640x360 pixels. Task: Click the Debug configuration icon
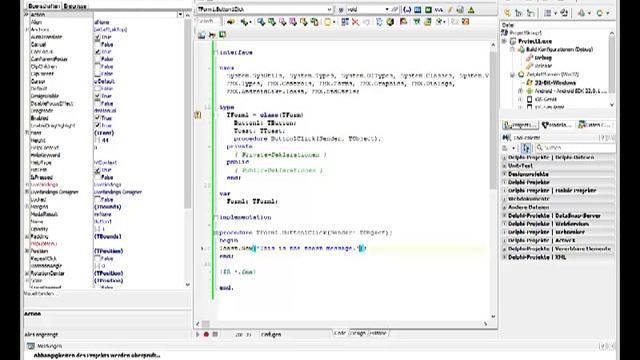coord(529,58)
